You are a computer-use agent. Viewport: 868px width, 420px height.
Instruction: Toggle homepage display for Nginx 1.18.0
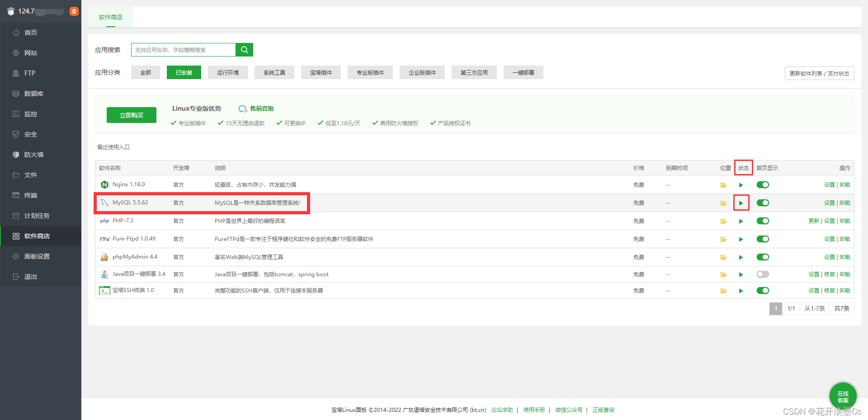point(763,185)
